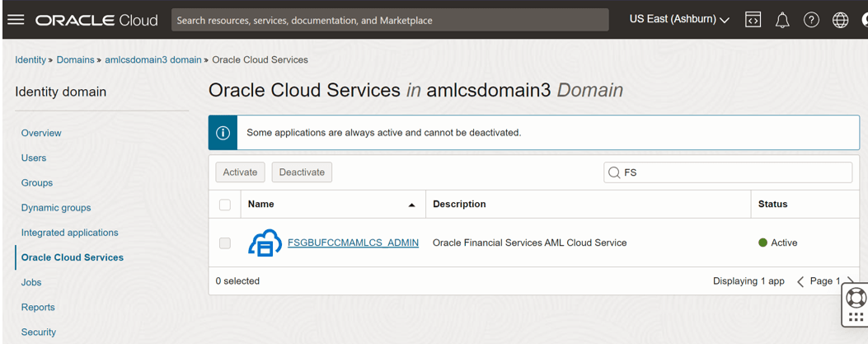
Task: Go to previous page arrow
Action: pyautogui.click(x=800, y=282)
